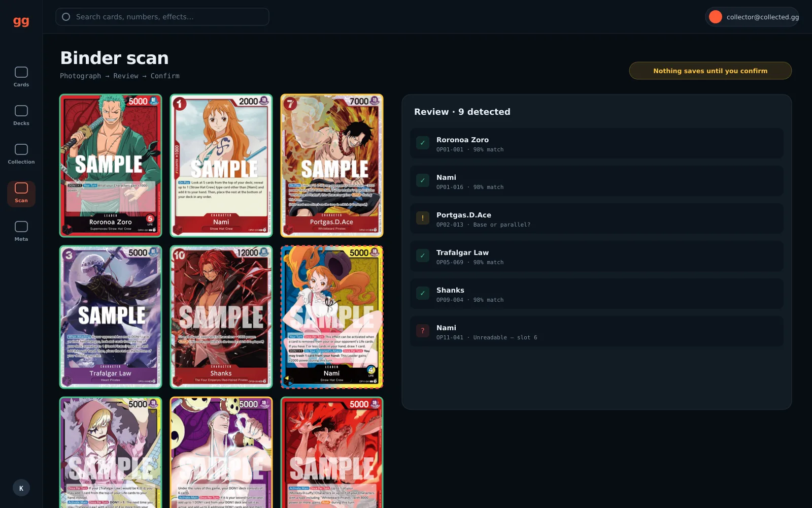
Task: Open the K user avatar
Action: 21,488
